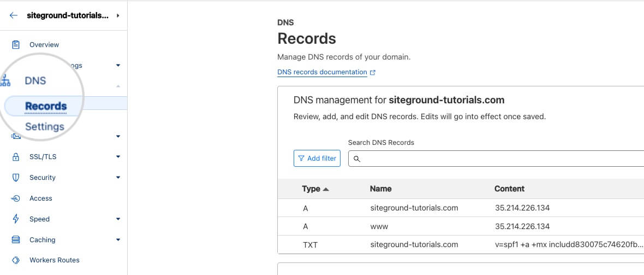Click the DNS network icon in sidebar
The width and height of the screenshot is (644, 275).
tap(5, 81)
